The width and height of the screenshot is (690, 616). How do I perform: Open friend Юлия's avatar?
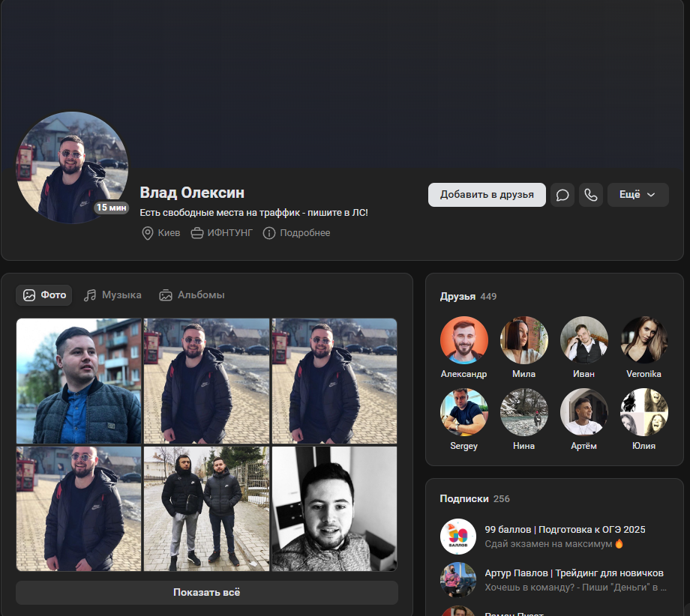click(643, 412)
